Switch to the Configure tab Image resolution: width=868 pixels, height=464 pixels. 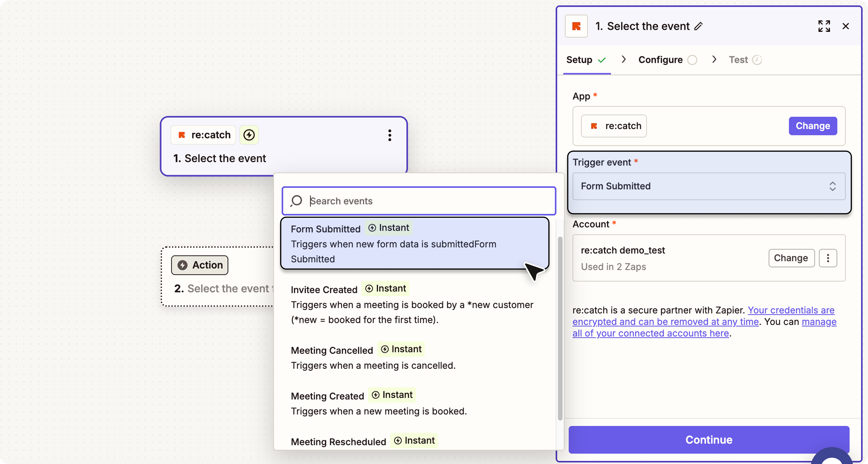pyautogui.click(x=667, y=60)
